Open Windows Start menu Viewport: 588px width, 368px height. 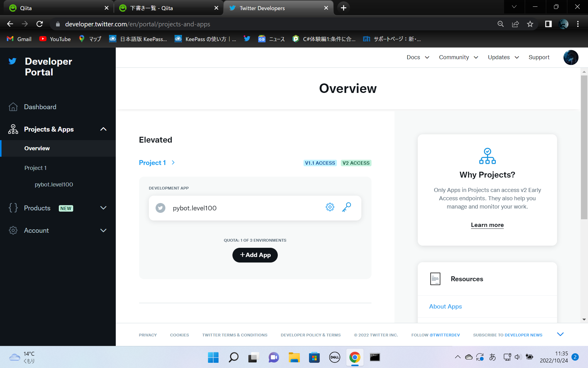pos(213,357)
